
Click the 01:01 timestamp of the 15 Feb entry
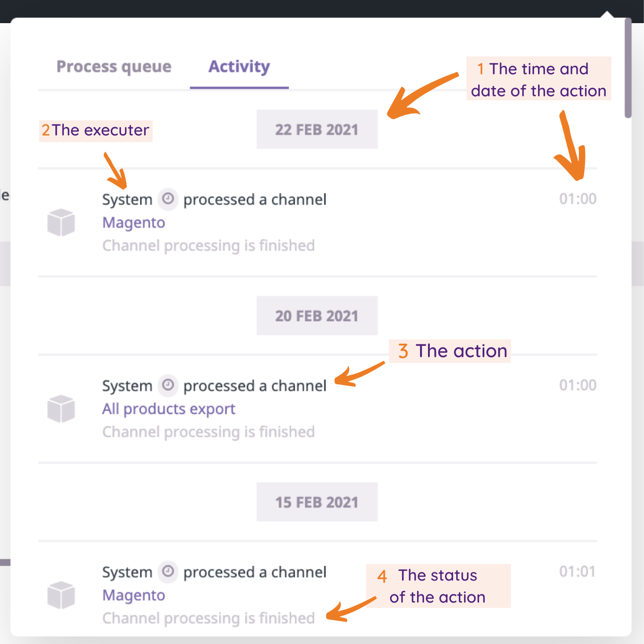tap(578, 572)
